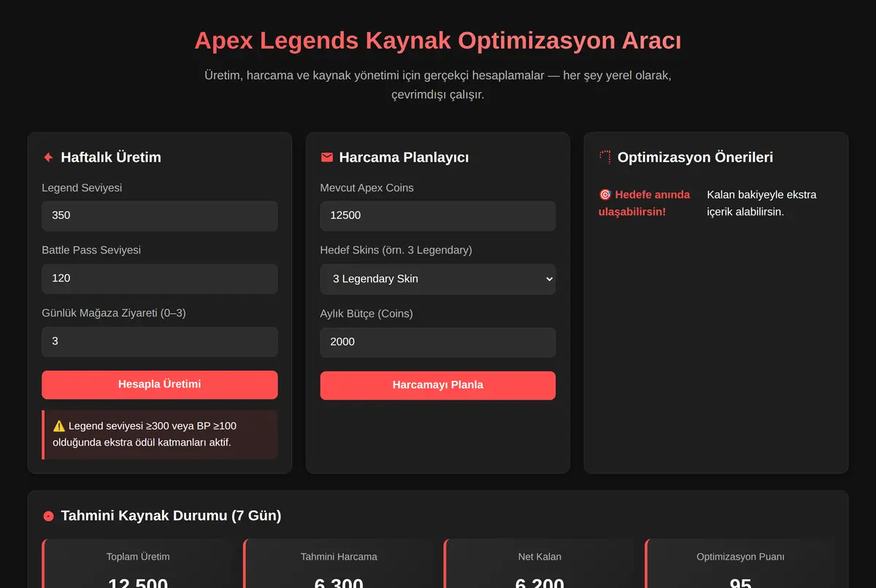Click the Hesapla Üretimi button

click(x=160, y=384)
